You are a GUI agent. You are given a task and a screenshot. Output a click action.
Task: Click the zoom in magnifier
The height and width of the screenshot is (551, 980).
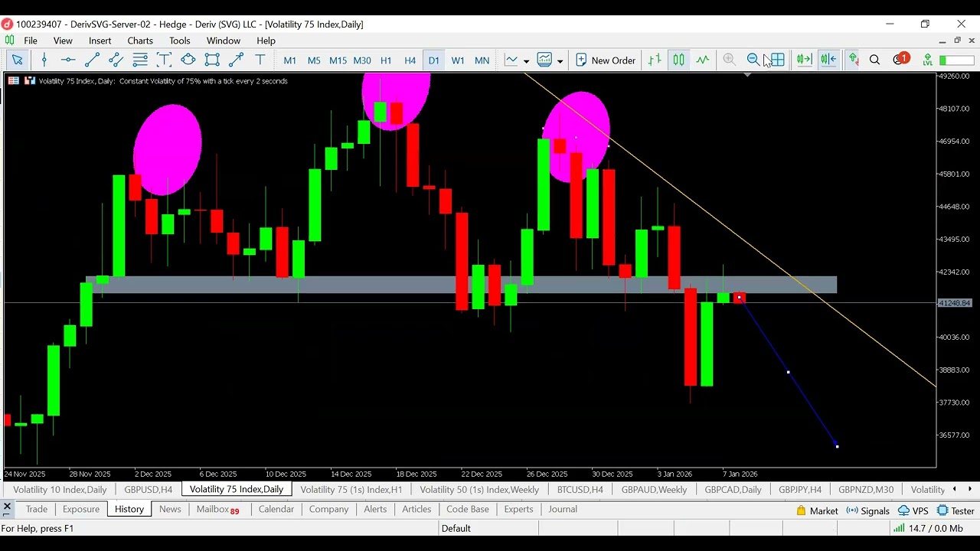(730, 60)
